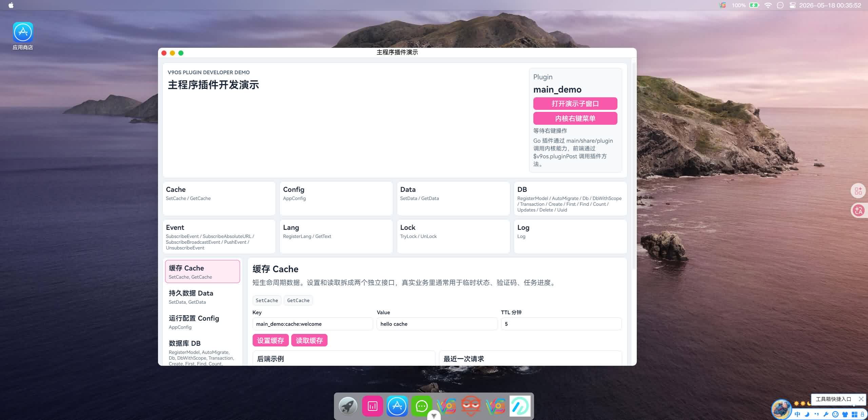This screenshot has height=420, width=868.
Task: Click the widget grid icon on the desktop's right edge
Action: (858, 191)
